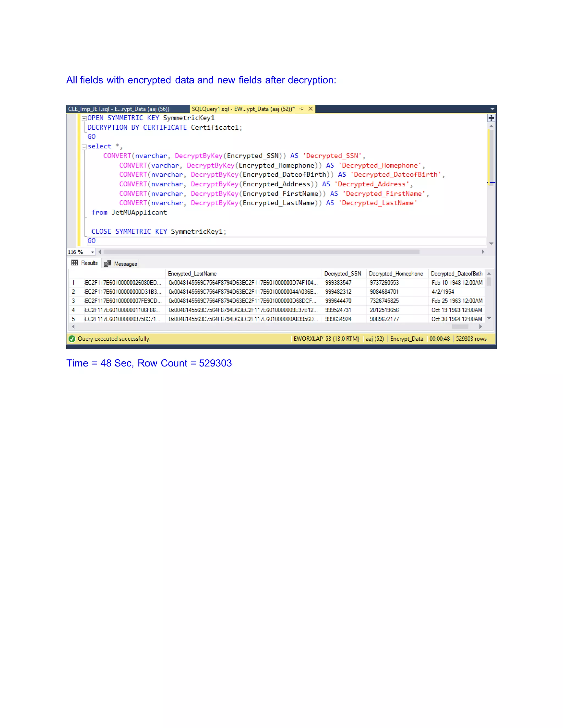
Task: Select row 3 header in results
Action: (x=74, y=301)
